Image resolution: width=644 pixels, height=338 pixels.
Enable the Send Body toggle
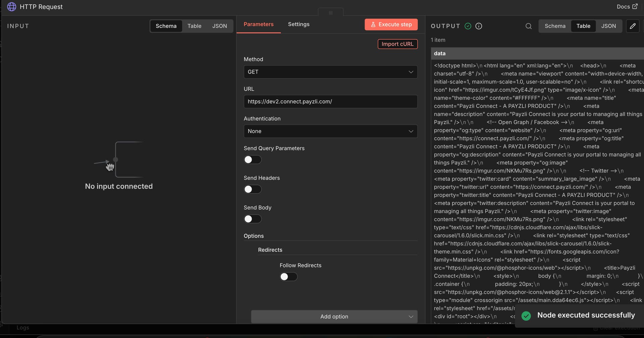(x=252, y=219)
